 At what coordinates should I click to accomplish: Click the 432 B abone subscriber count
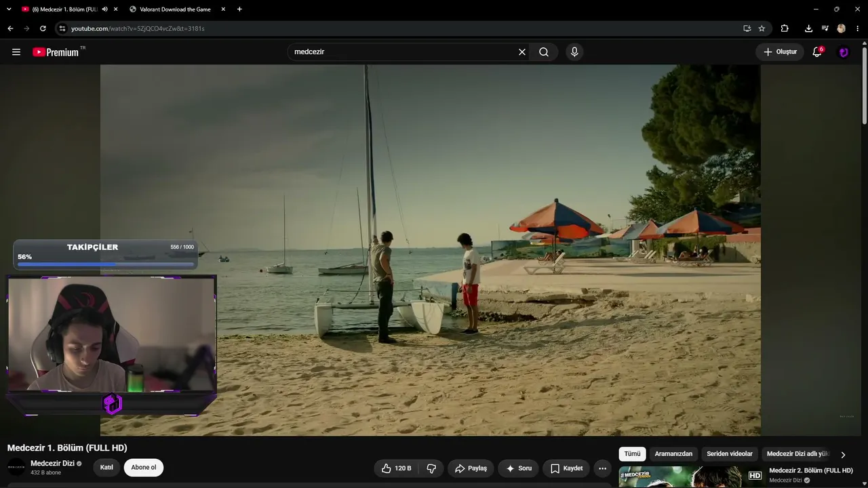coord(46,473)
